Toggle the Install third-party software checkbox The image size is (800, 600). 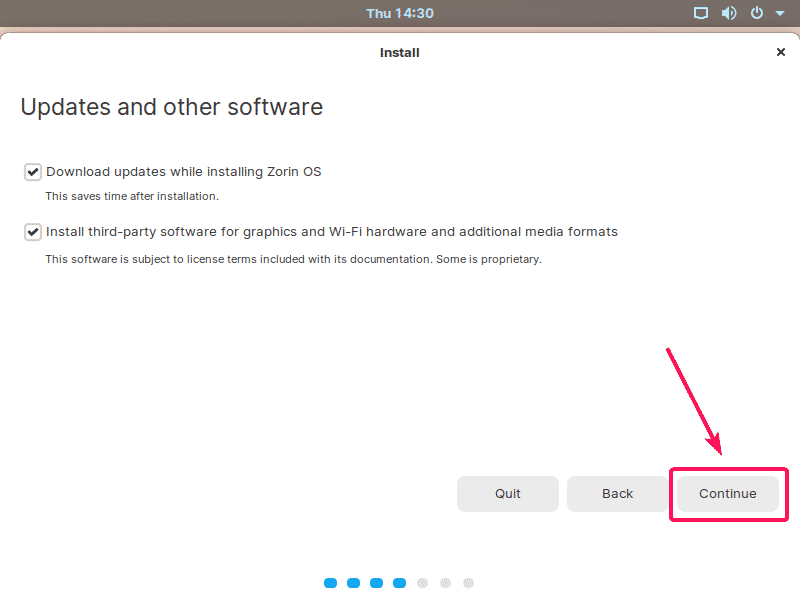coord(33,232)
